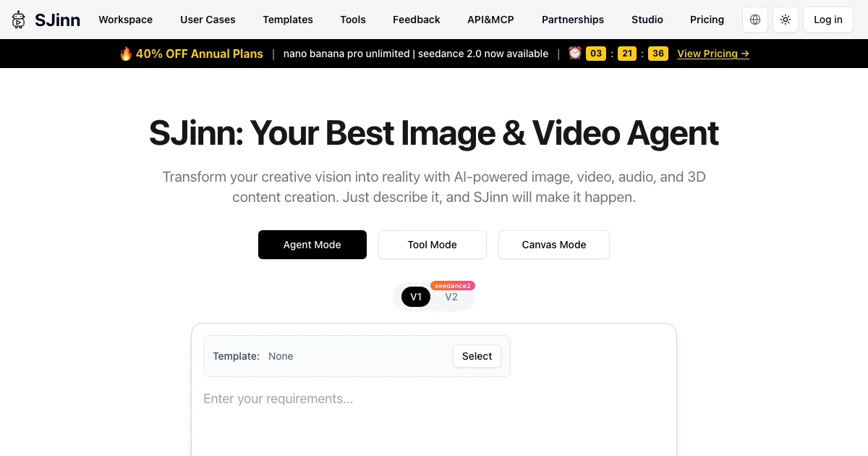The width and height of the screenshot is (868, 456).
Task: Click the SJinn robot logo icon
Action: coord(19,20)
